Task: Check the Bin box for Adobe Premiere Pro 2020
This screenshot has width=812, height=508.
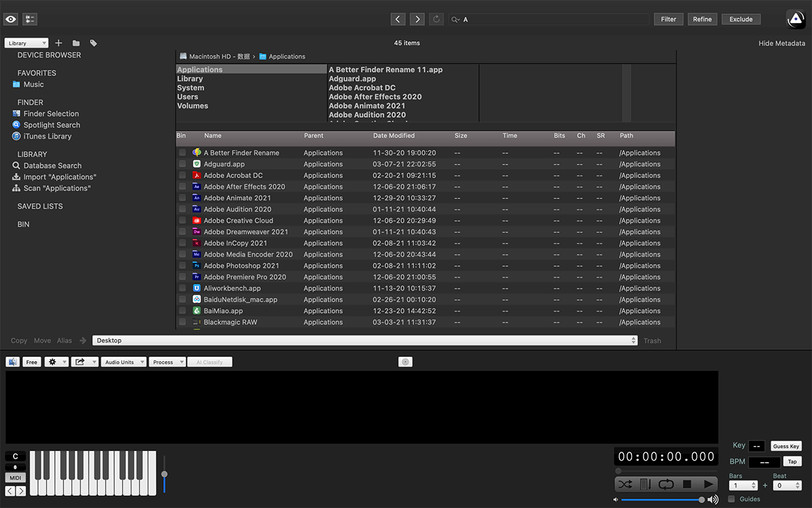Action: 182,277
